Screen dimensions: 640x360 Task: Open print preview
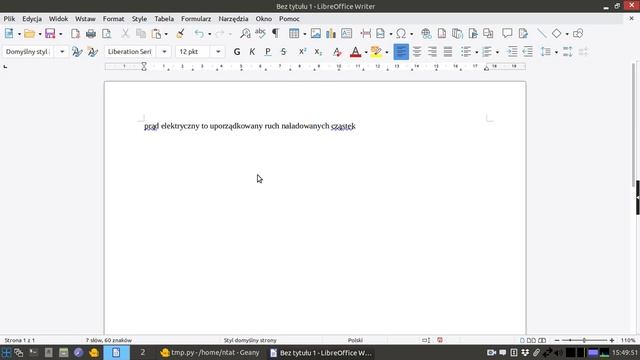[x=107, y=33]
